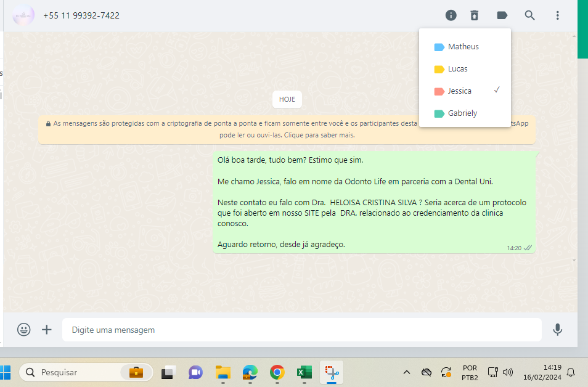The width and height of the screenshot is (588, 387).
Task: Open File Explorer from the taskbar
Action: tap(223, 372)
